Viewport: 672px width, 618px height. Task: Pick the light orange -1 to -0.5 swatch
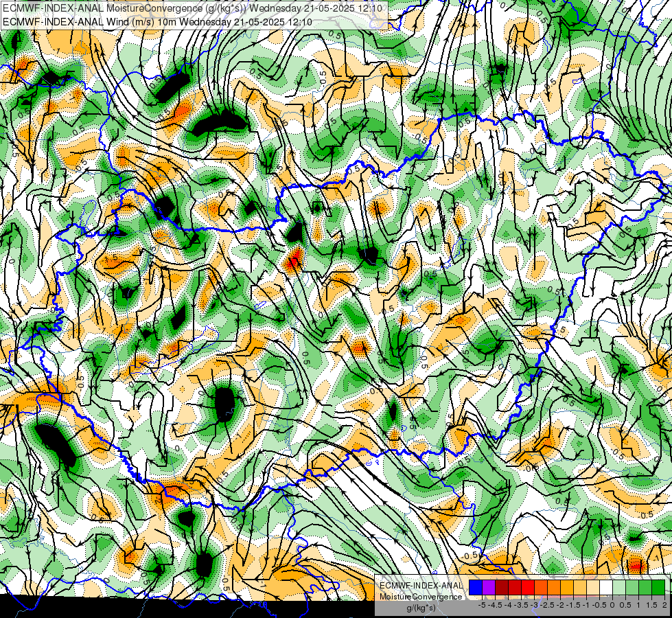click(x=580, y=587)
